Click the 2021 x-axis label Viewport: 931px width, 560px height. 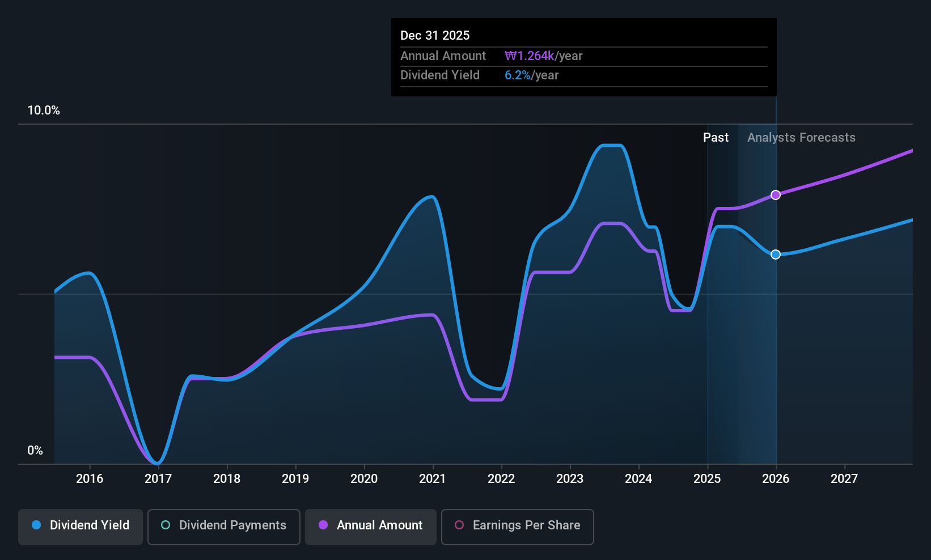coord(433,479)
